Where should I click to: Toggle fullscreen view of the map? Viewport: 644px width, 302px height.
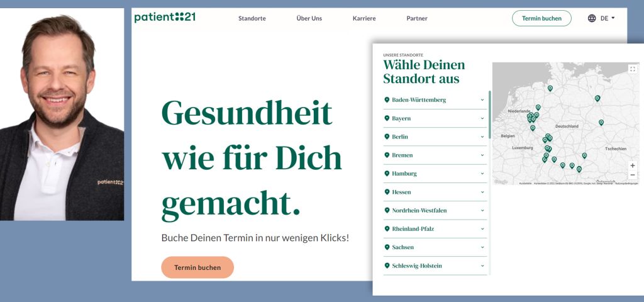tap(633, 69)
